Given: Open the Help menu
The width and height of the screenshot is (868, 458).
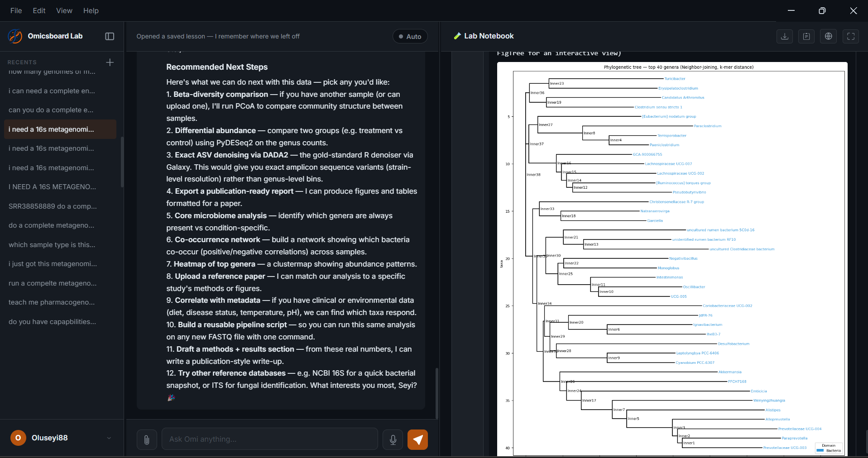Looking at the screenshot, I should tap(91, 10).
